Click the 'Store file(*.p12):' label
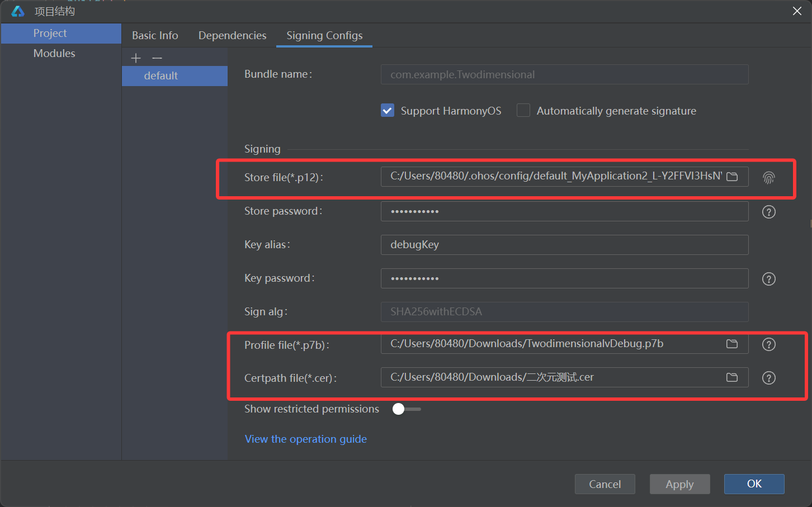Screen dimensions: 812x507 point(284,177)
